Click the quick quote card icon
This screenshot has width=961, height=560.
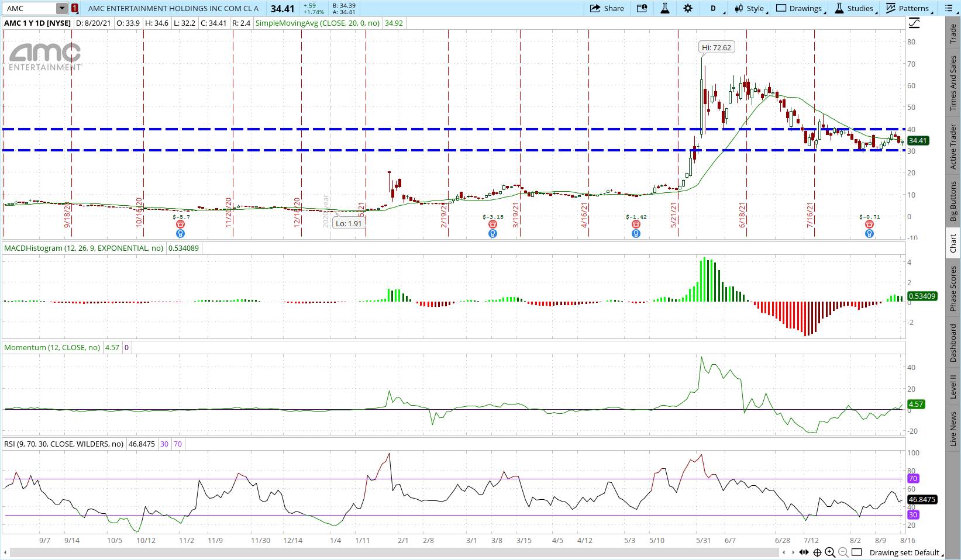tap(642, 8)
